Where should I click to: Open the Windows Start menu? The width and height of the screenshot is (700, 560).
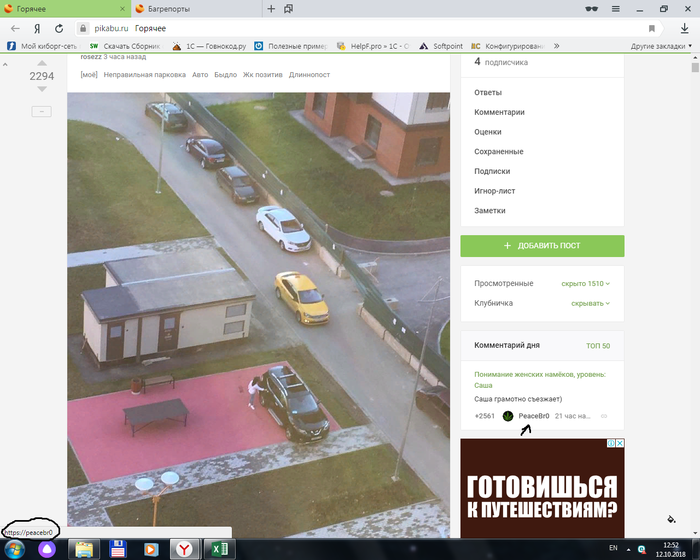(13, 548)
